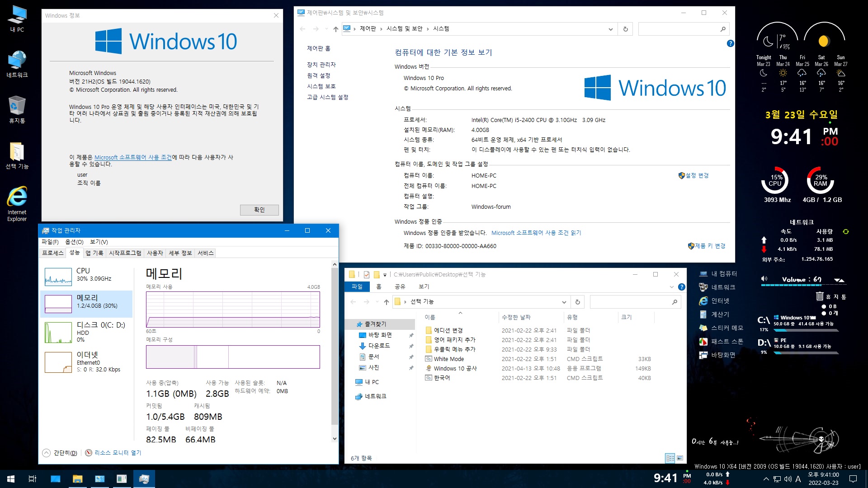Click the 바탕화면 show-desktop launcher icon
This screenshot has height=488, width=868.
(703, 355)
